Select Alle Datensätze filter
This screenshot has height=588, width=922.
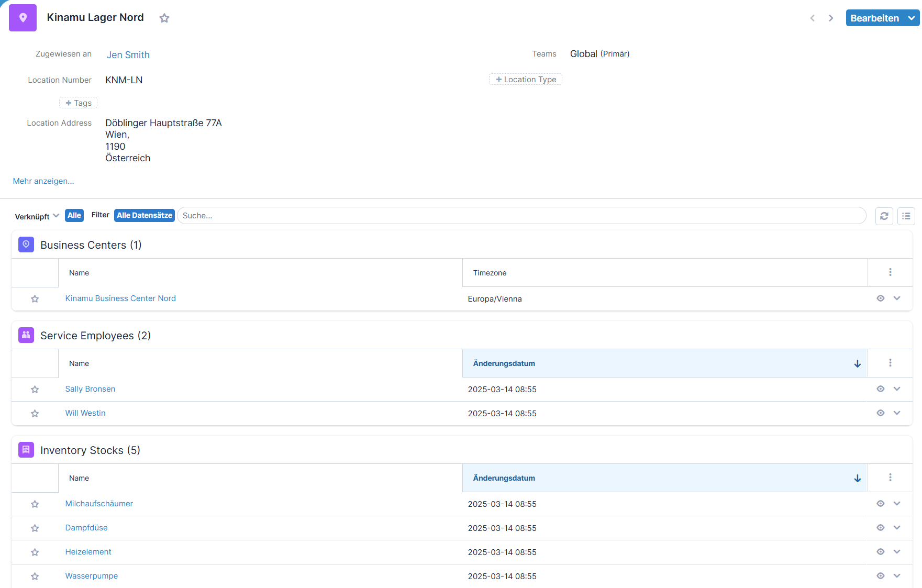point(145,215)
